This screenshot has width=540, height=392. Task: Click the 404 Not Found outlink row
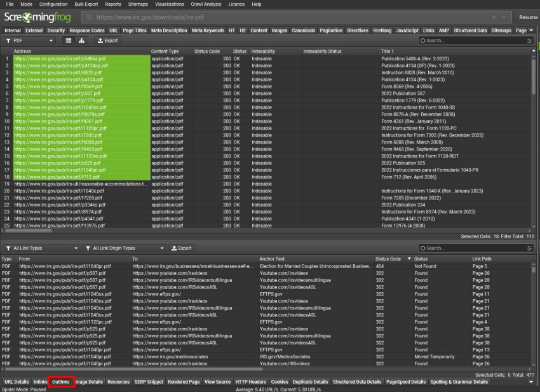coord(265,266)
